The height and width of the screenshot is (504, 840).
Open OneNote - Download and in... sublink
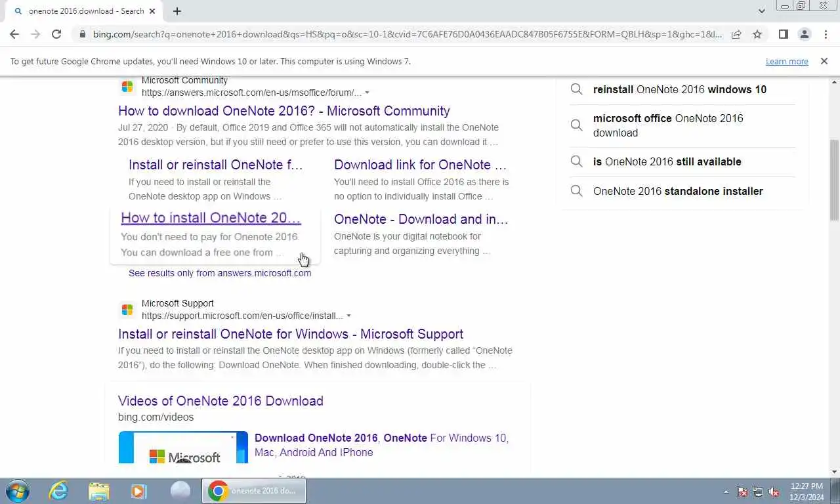tap(421, 219)
